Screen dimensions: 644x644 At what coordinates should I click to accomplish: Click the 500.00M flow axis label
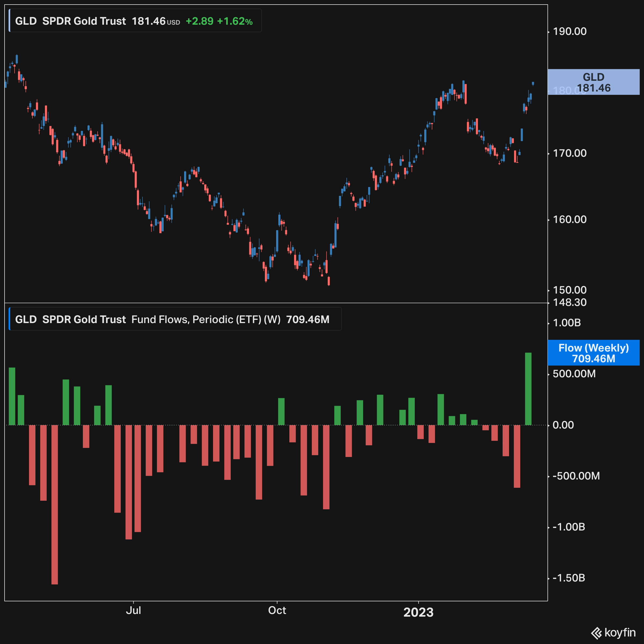coord(574,374)
